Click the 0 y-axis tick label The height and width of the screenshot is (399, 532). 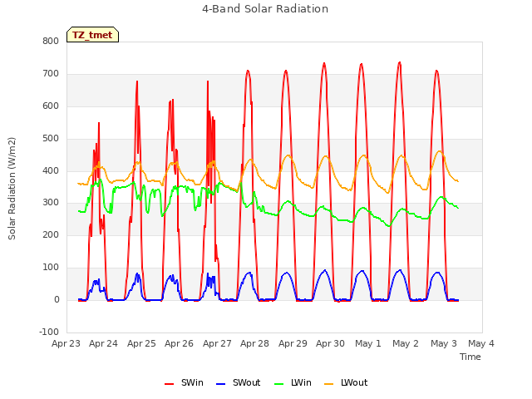coord(57,299)
